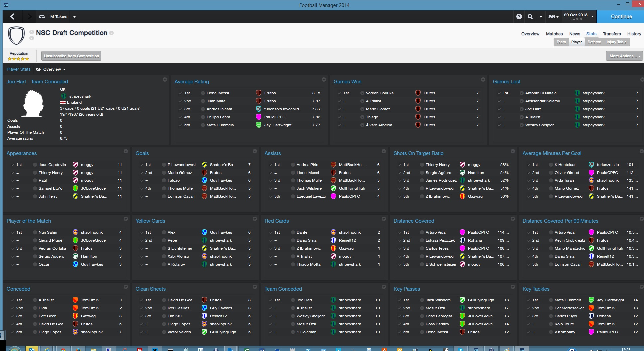Click shaolinpunk badge beside Nuri Sahin
This screenshot has width=644, height=351.
point(75,232)
